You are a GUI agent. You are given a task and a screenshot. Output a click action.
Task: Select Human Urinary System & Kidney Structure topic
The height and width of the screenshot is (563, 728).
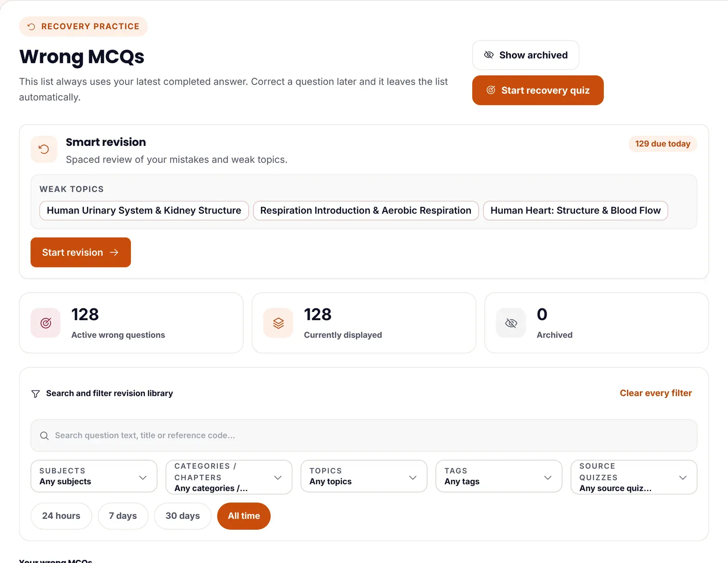tap(144, 211)
